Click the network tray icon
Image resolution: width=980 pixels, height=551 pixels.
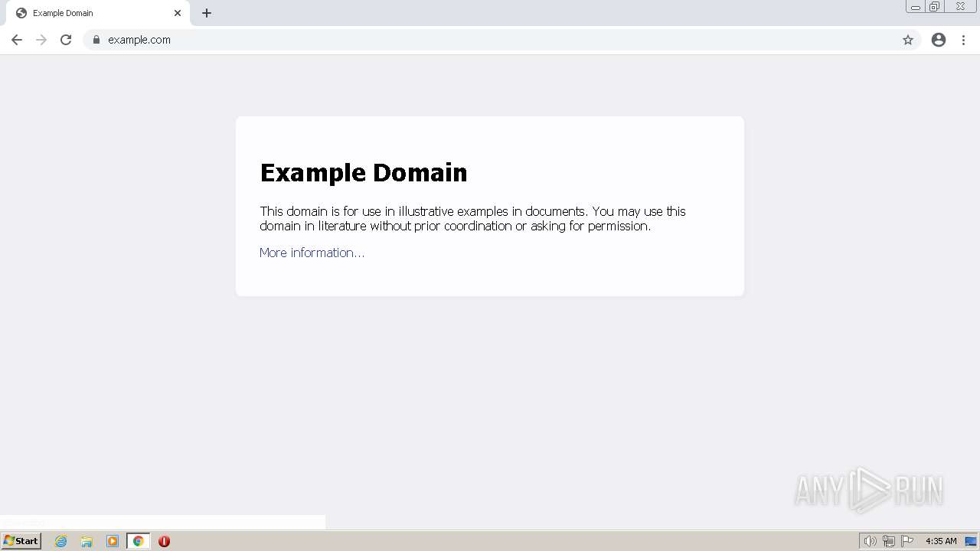point(888,541)
